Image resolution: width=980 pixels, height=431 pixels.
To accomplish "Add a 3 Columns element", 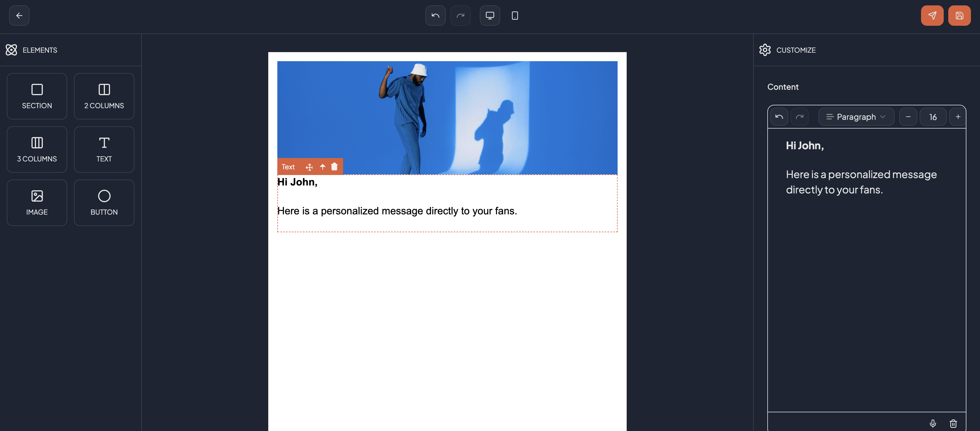I will click(x=37, y=149).
